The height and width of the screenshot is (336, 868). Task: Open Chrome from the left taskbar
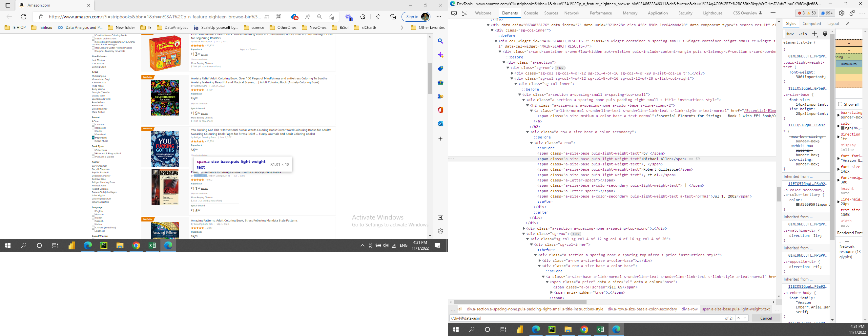(136, 245)
